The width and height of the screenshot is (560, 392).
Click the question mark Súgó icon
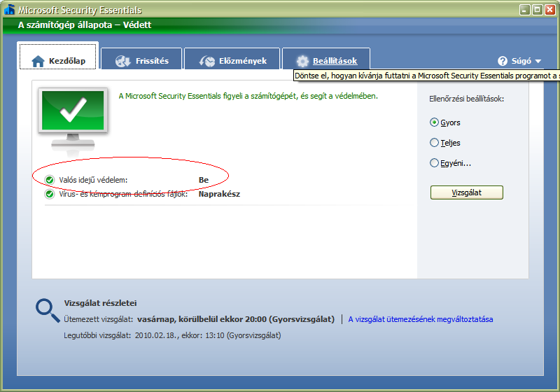tap(503, 61)
